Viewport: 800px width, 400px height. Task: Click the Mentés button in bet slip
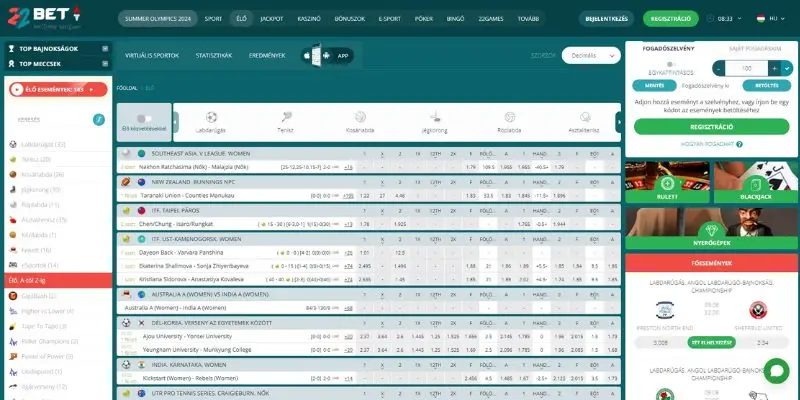click(654, 86)
